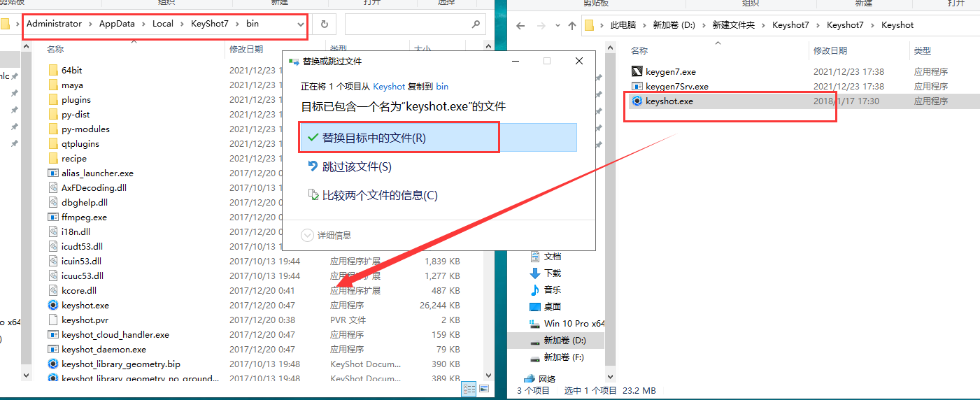Click 新建文件夹 in Keyshot window breadcrumb

pyautogui.click(x=734, y=25)
